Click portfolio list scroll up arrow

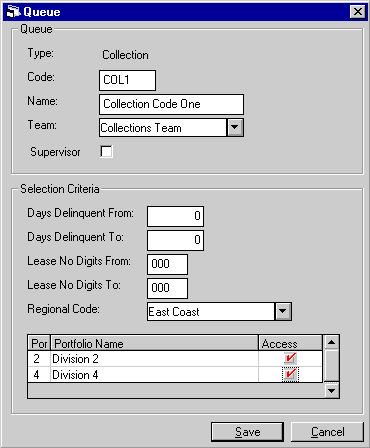[331, 342]
